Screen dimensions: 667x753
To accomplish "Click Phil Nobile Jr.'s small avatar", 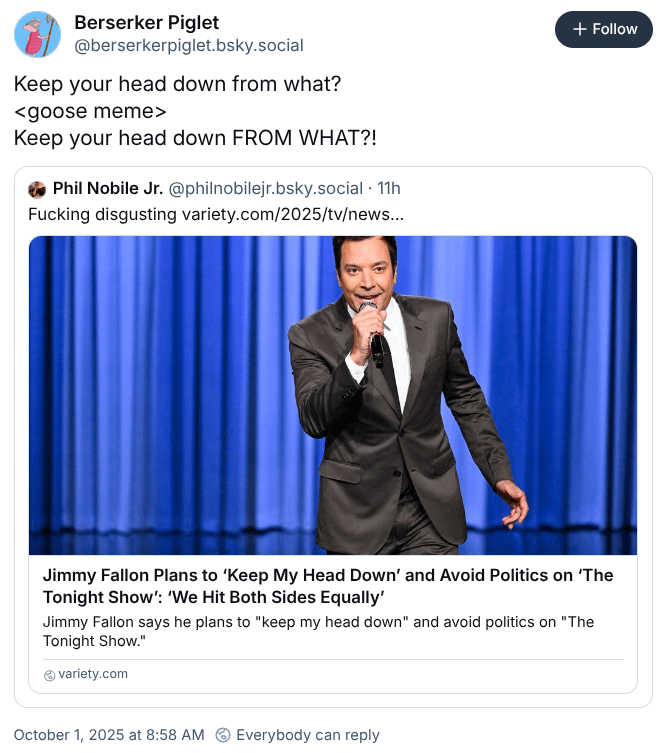I will tap(37, 189).
